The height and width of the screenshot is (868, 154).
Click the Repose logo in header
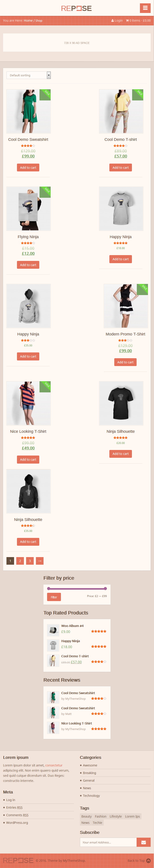(x=77, y=8)
